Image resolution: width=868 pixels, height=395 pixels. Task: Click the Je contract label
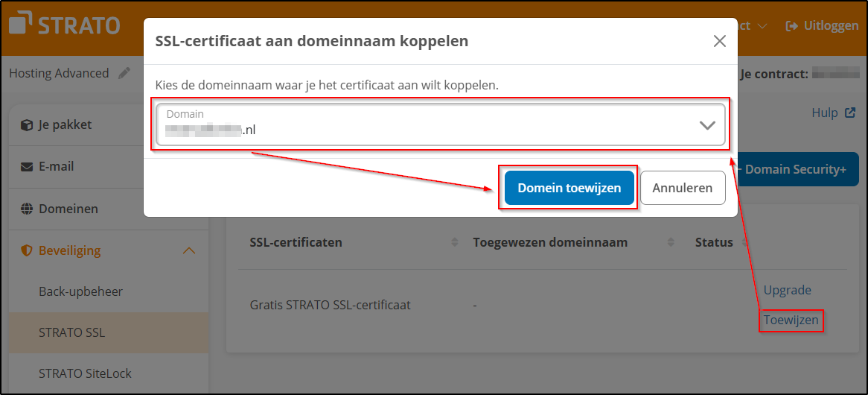click(x=773, y=73)
